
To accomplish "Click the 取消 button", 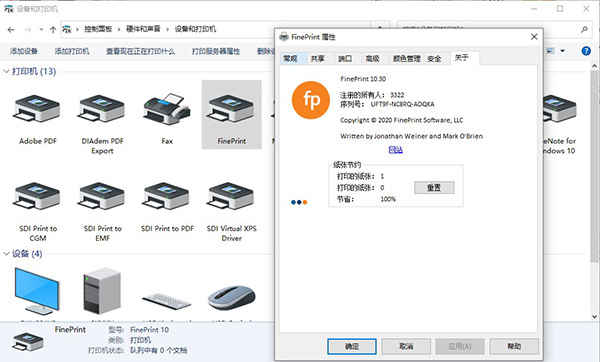I will tap(406, 347).
